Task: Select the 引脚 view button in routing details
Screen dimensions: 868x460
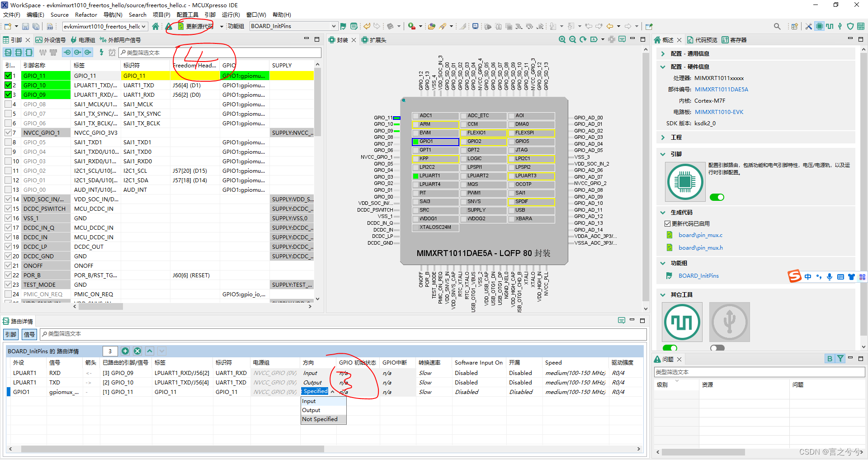Action: [11, 334]
